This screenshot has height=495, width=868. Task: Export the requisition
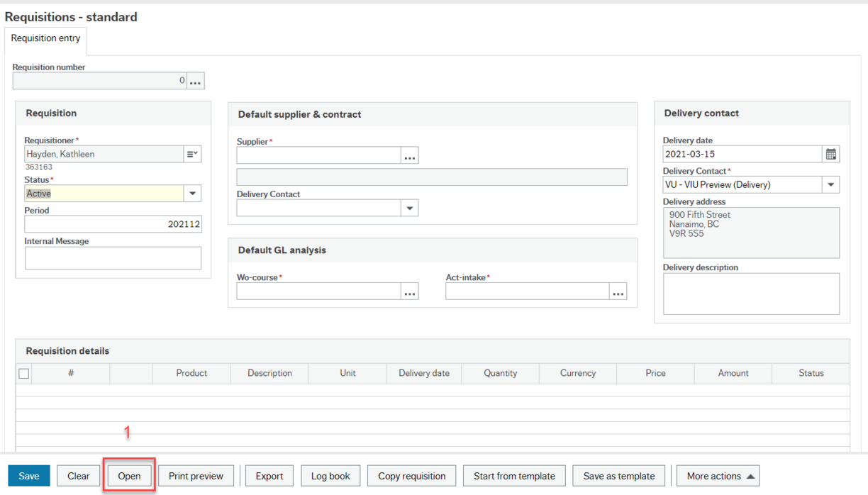(x=269, y=476)
